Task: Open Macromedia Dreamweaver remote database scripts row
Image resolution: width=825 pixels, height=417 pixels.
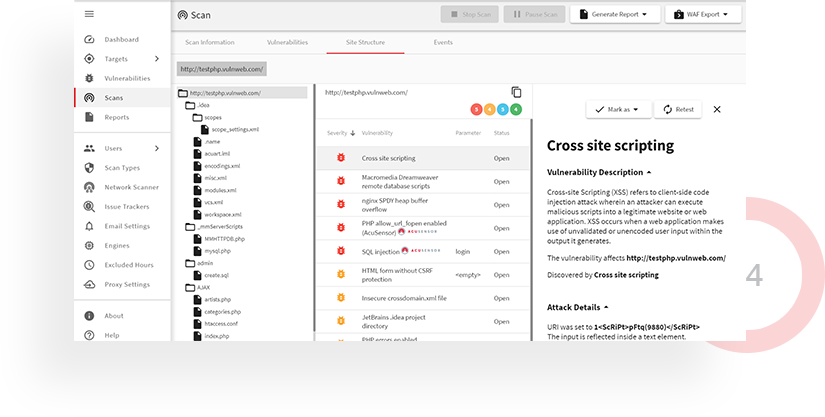Action: 422,181
